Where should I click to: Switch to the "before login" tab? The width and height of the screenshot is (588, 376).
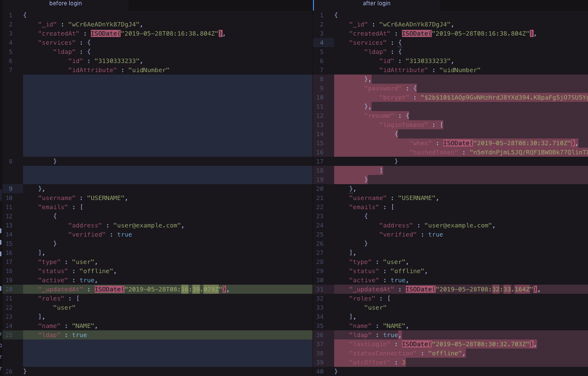(65, 4)
